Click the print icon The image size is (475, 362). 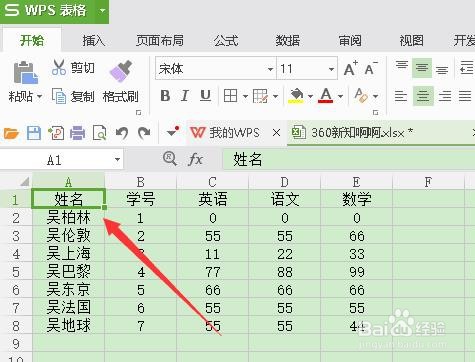pos(78,133)
